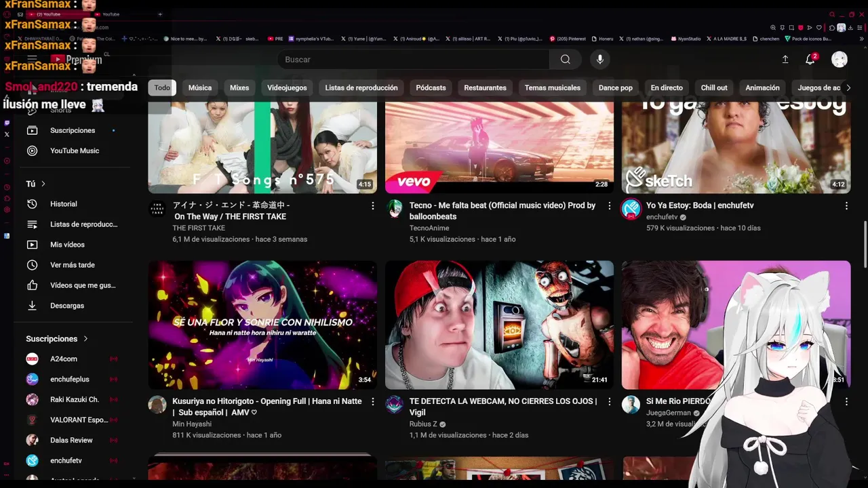Open more options for TE DETECTA LA WEBCAM video
The image size is (868, 488).
(x=609, y=401)
